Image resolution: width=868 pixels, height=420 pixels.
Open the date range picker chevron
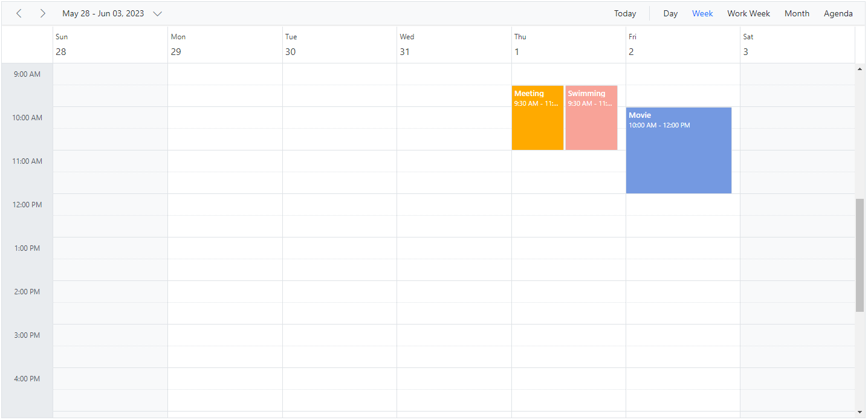point(158,13)
